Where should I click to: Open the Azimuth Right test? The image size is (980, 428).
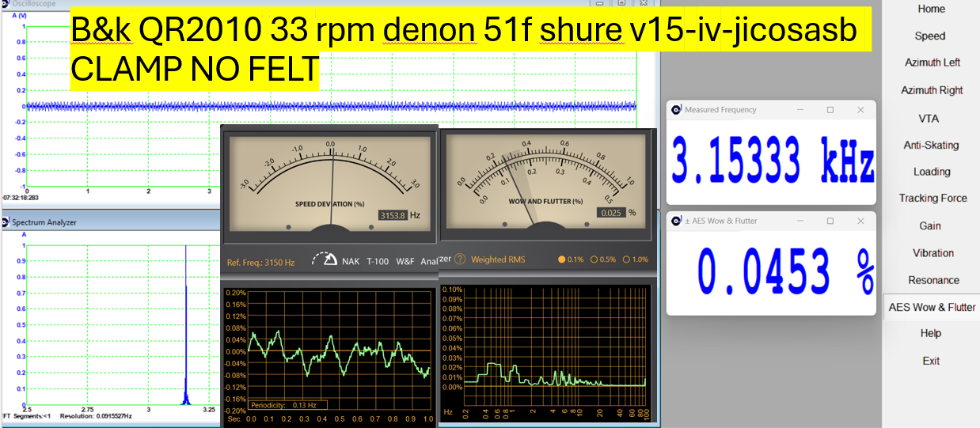click(931, 90)
